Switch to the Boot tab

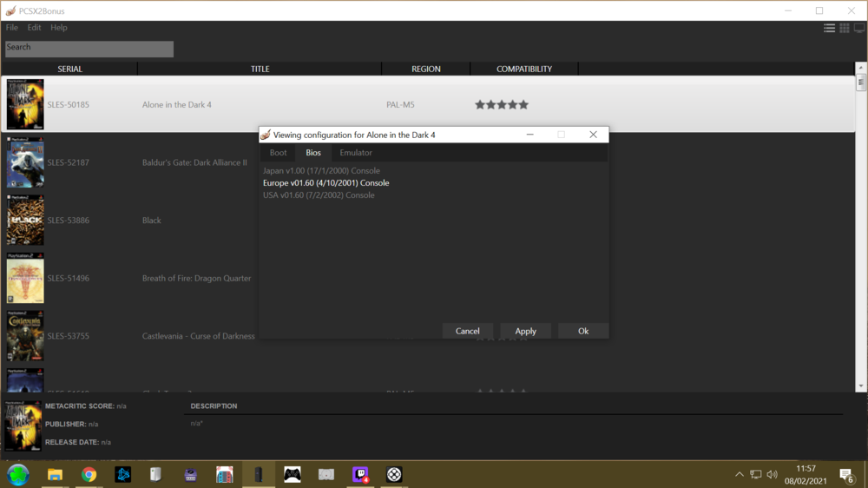(x=278, y=153)
